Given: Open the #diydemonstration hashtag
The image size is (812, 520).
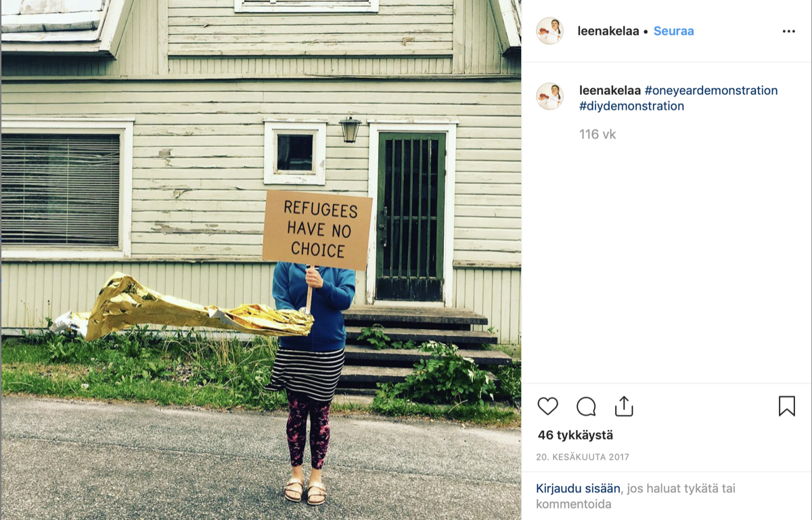Looking at the screenshot, I should [x=631, y=106].
